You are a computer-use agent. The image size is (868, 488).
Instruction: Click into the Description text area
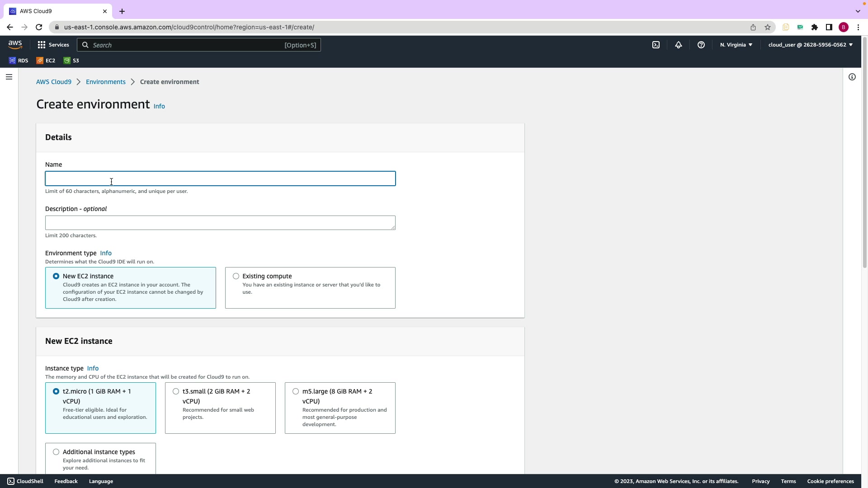tap(220, 223)
